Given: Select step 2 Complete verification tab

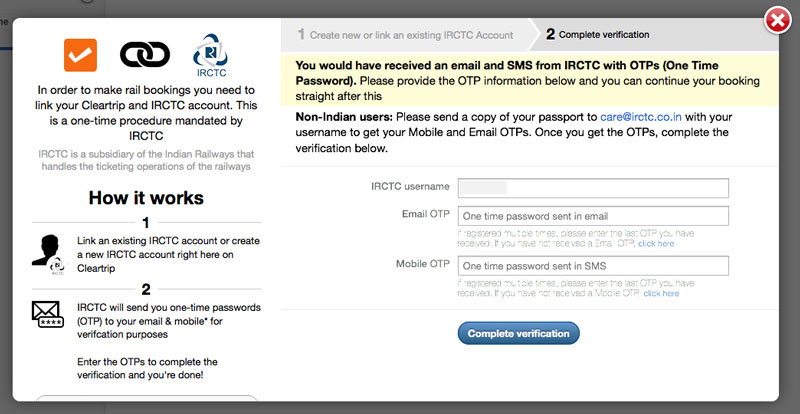Looking at the screenshot, I should (598, 35).
